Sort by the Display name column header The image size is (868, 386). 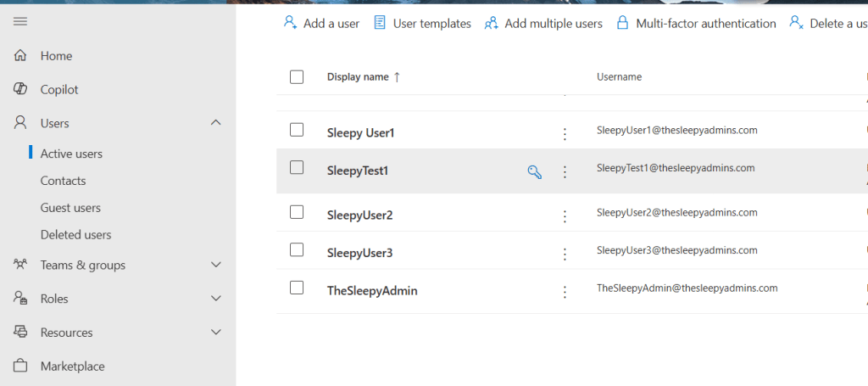(x=358, y=77)
